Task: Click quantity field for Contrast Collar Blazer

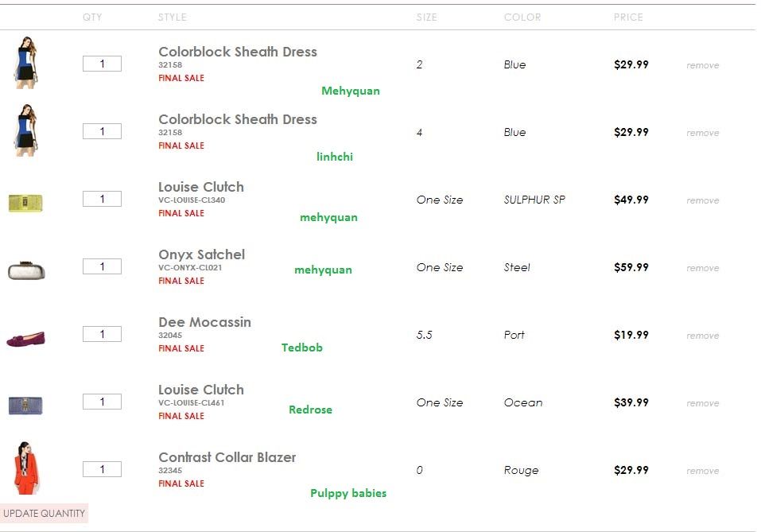Action: [102, 469]
